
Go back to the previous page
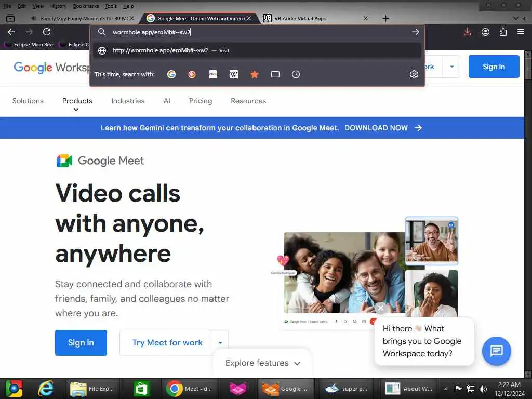pos(11,32)
